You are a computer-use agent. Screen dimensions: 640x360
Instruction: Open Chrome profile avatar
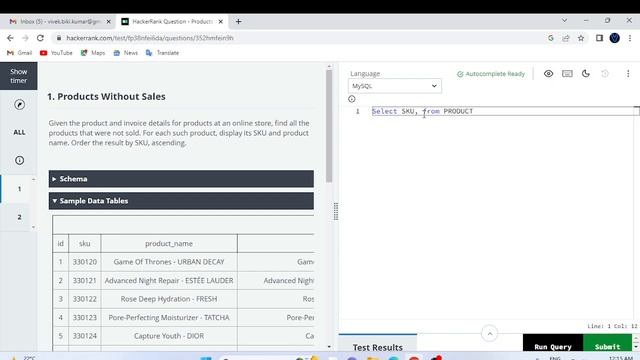(x=615, y=38)
